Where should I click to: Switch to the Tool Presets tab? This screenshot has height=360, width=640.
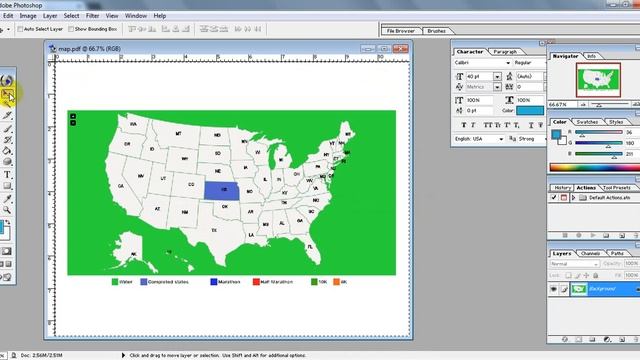point(617,188)
